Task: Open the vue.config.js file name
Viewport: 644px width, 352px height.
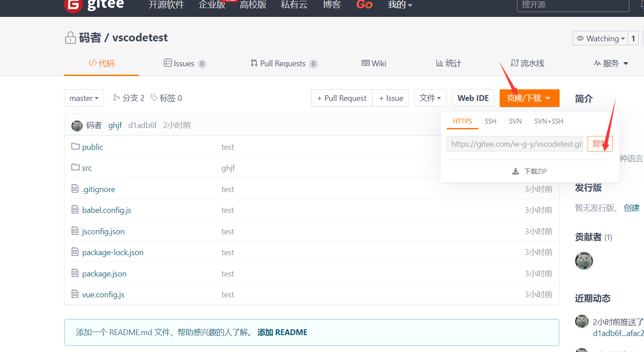Action: pos(103,294)
